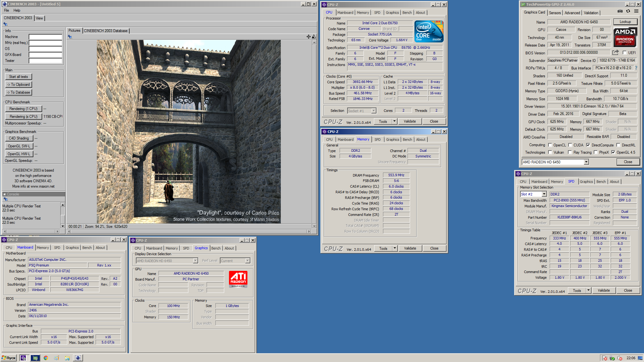Open the Start (Пуск) menu
644x362 pixels.
pos(8,358)
